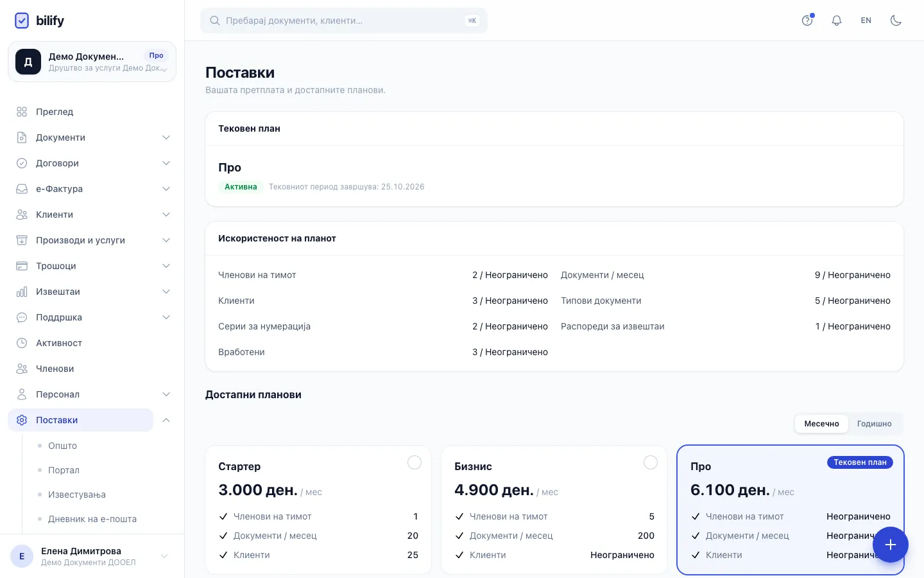Open the Активност menu item
Image resolution: width=924 pixels, height=578 pixels.
(92, 343)
